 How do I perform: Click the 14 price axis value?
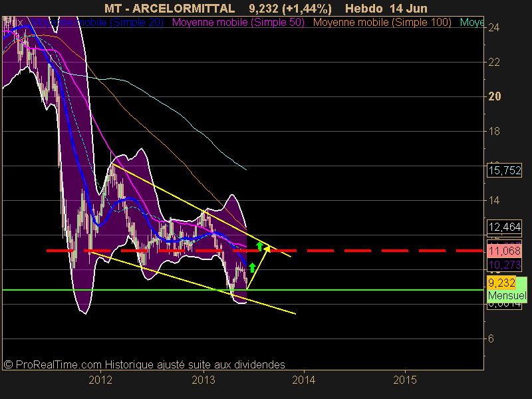point(494,200)
